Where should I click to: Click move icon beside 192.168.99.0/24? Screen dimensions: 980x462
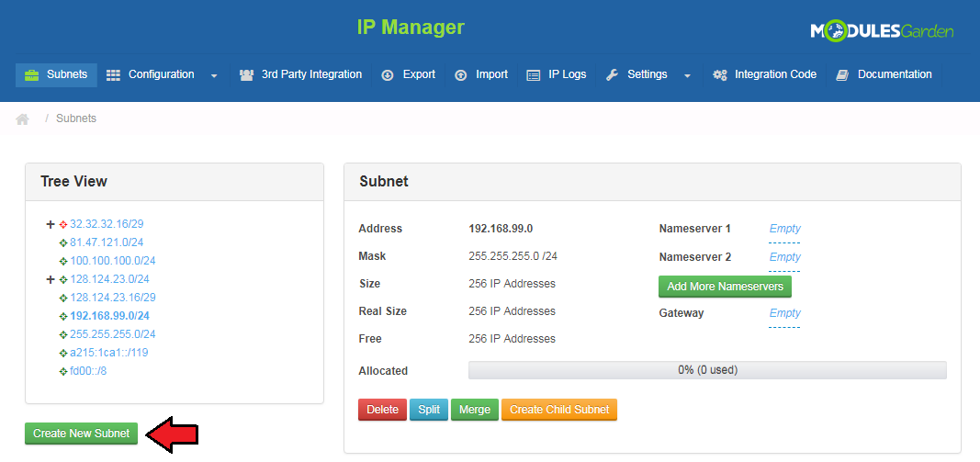[63, 316]
